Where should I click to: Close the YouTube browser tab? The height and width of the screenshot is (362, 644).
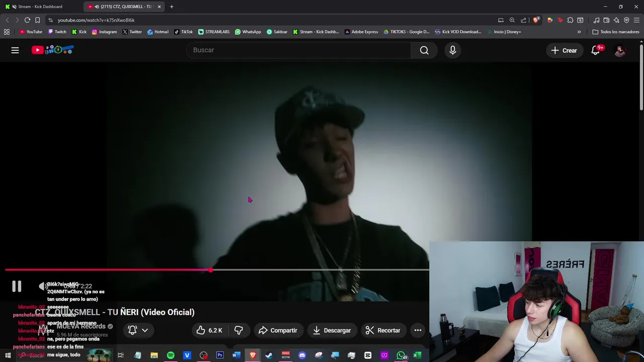point(159,7)
